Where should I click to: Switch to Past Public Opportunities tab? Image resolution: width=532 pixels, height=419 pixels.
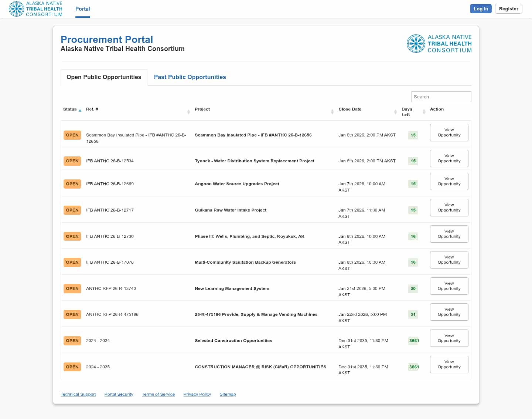pos(190,77)
